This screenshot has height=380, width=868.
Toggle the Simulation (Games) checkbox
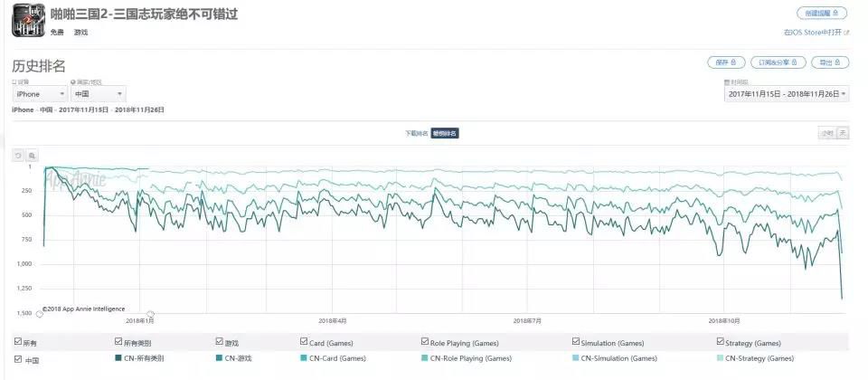(576, 341)
